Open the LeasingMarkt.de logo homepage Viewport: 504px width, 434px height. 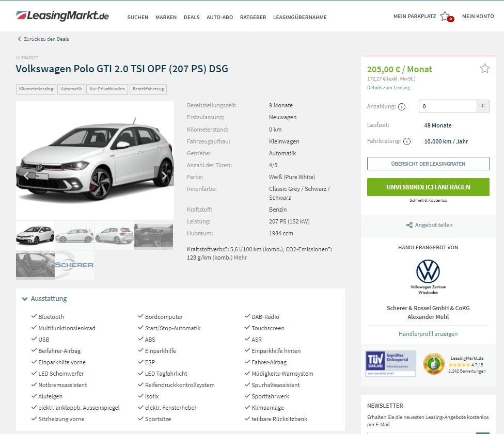point(62,15)
